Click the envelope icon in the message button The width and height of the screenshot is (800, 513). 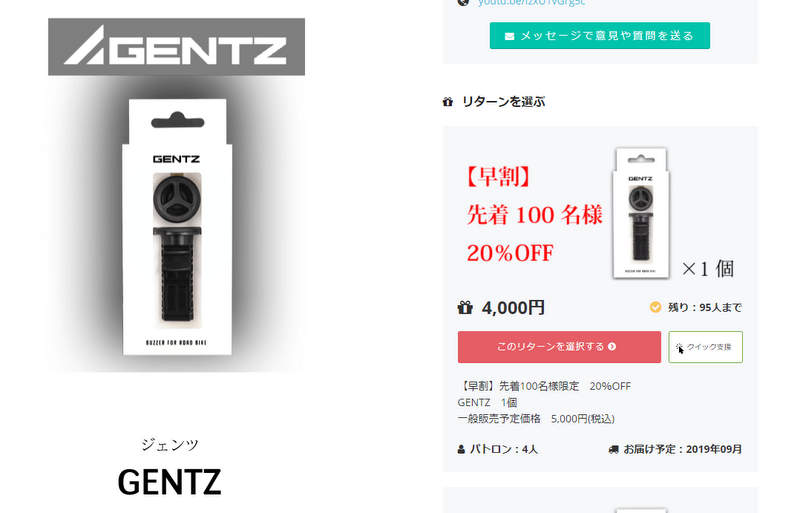point(509,36)
